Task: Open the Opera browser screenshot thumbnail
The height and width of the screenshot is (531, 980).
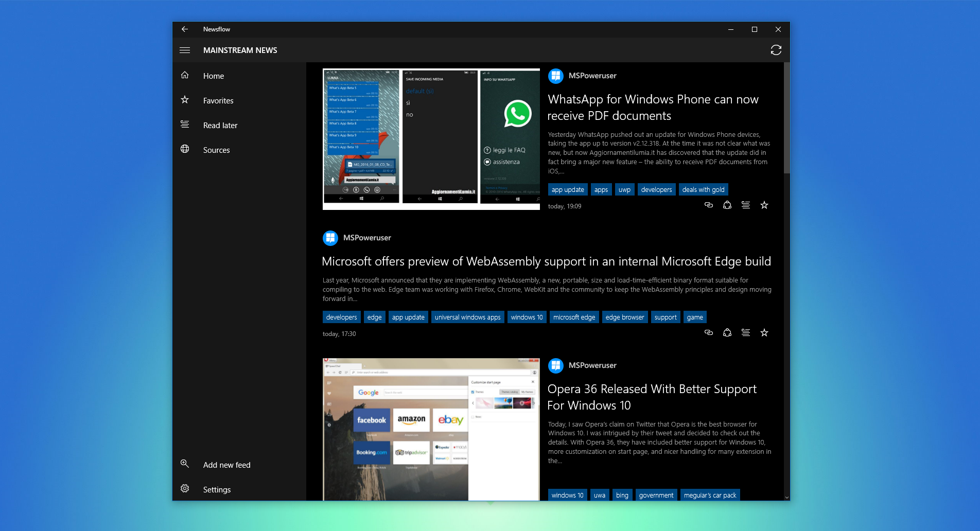Action: point(431,429)
